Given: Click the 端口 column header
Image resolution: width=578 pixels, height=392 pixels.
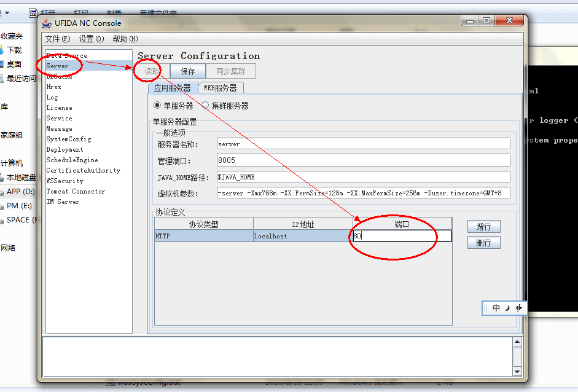Looking at the screenshot, I should (402, 224).
